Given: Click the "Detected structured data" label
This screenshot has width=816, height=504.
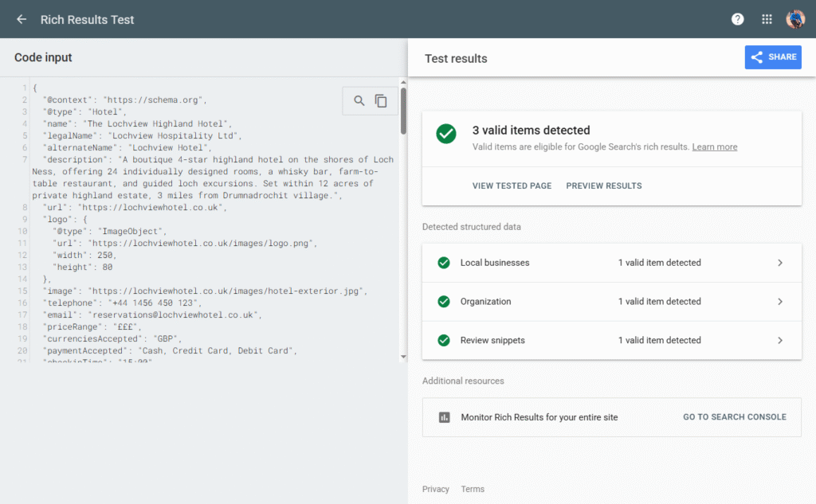Looking at the screenshot, I should (472, 227).
